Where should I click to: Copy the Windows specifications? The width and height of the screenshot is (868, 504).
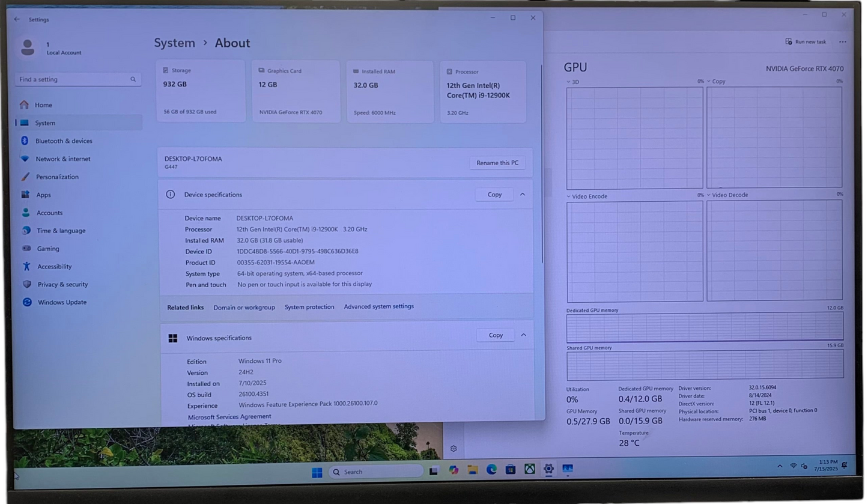tap(496, 335)
